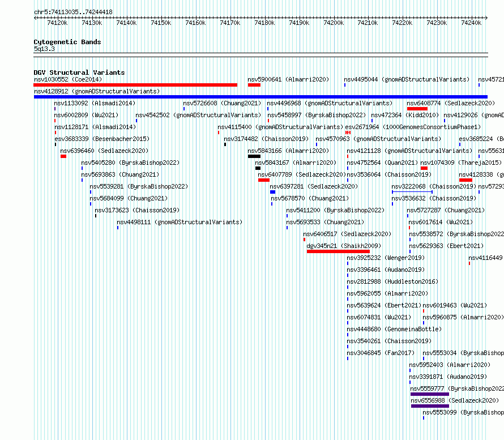Open the nsv5539281 (ByrskaBishop2022) label
504x440 pixels.
click(x=139, y=186)
